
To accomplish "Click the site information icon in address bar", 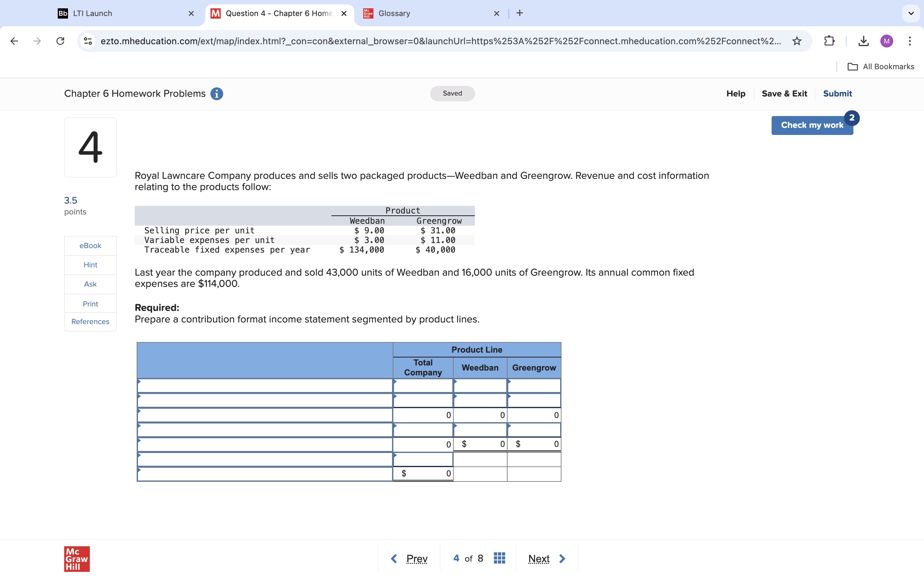I will tap(88, 41).
